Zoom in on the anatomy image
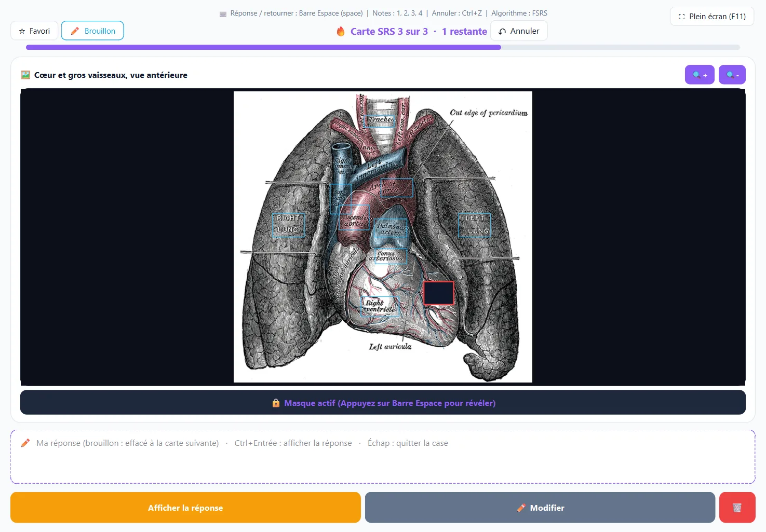766x532 pixels. tap(700, 75)
